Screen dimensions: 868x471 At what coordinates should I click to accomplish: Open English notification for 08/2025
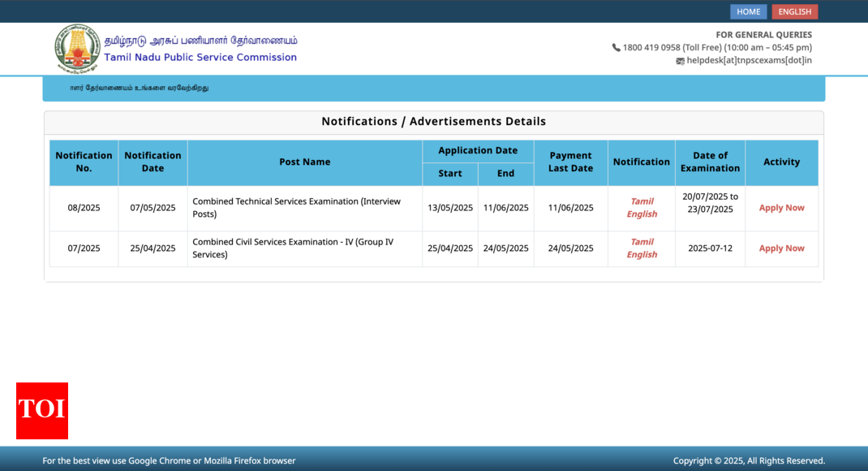click(x=642, y=214)
